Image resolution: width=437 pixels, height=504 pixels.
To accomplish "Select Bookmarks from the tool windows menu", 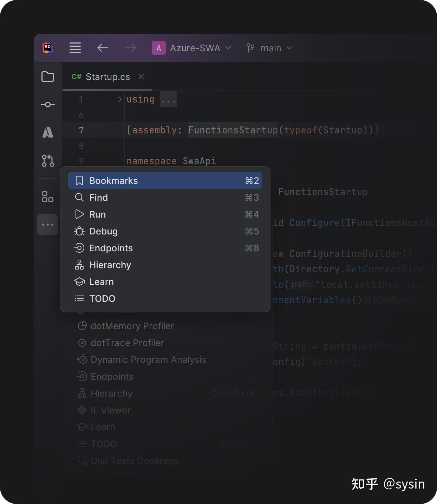I will tap(113, 180).
